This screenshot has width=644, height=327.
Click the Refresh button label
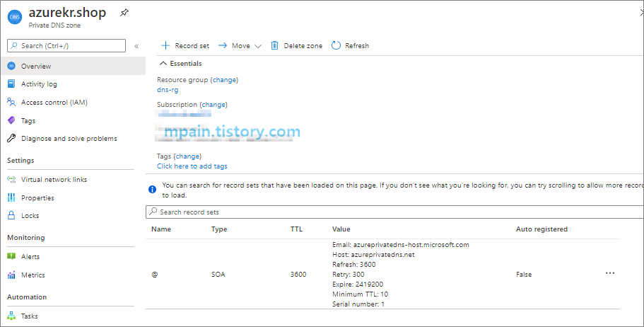point(357,46)
